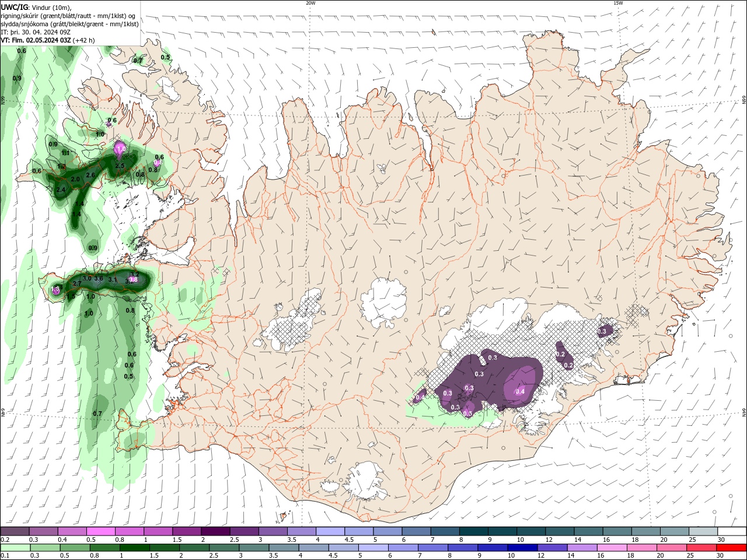Select the light grey swatch between 25 and 30 in the upper legend row
This screenshot has height=560, width=747.
703,531
